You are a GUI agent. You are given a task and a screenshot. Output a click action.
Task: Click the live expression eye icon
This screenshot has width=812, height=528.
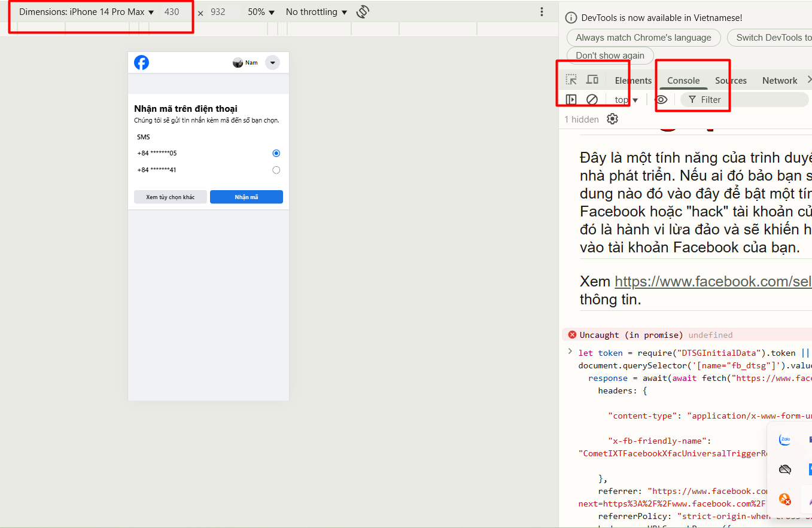[x=661, y=100]
